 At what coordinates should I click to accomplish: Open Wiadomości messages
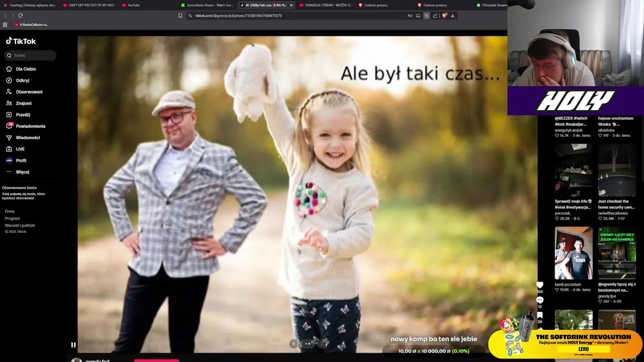click(x=28, y=138)
